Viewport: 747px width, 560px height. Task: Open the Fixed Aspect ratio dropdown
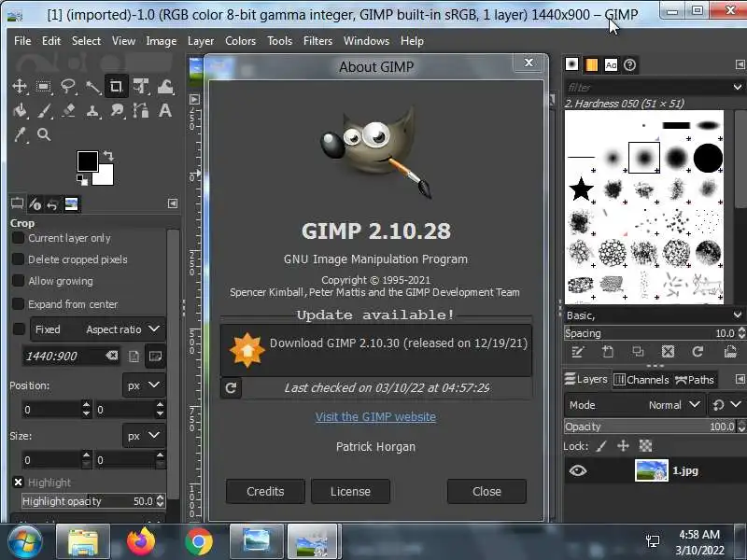(x=98, y=329)
